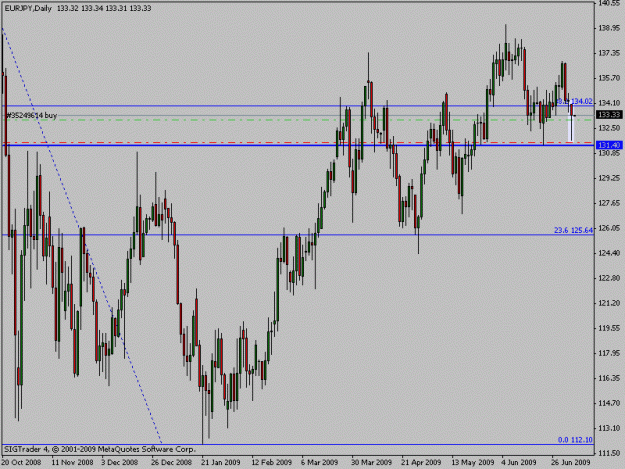Select the blue dotted Fibonacci trend line
This screenshot has width=625, height=469.
[82, 235]
